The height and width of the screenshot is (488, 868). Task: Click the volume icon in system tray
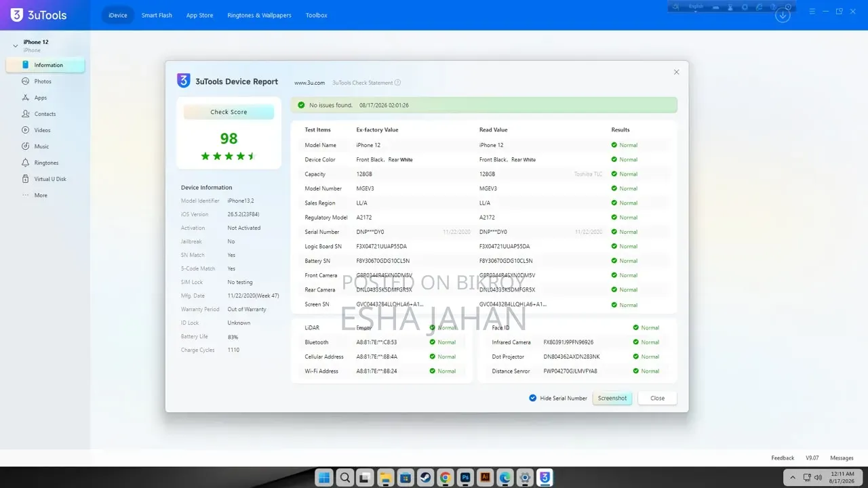pyautogui.click(x=818, y=477)
